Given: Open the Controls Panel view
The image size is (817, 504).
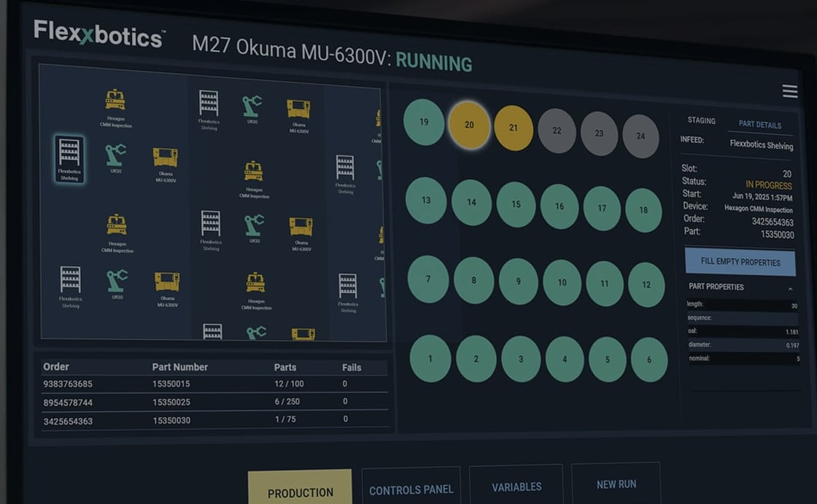Looking at the screenshot, I should click(x=411, y=489).
